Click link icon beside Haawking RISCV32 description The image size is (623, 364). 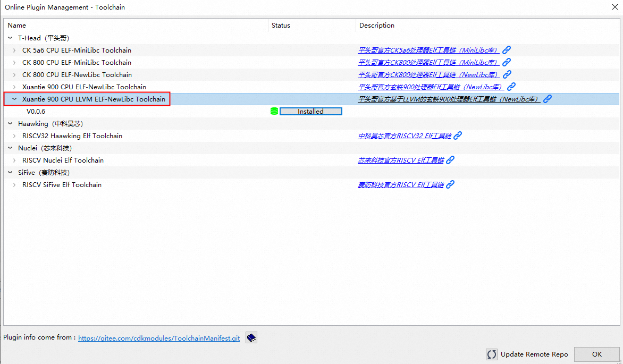point(458,136)
